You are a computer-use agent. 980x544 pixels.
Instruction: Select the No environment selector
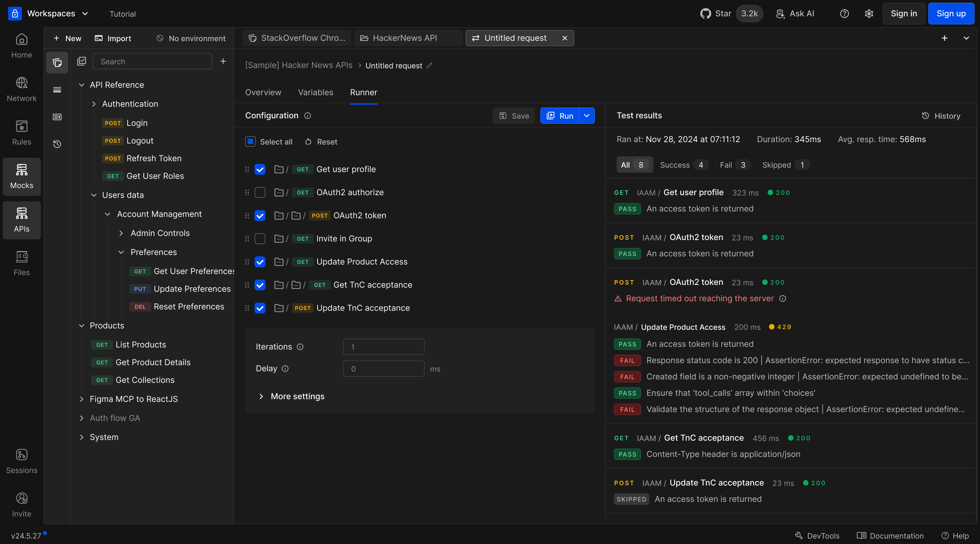(x=191, y=38)
